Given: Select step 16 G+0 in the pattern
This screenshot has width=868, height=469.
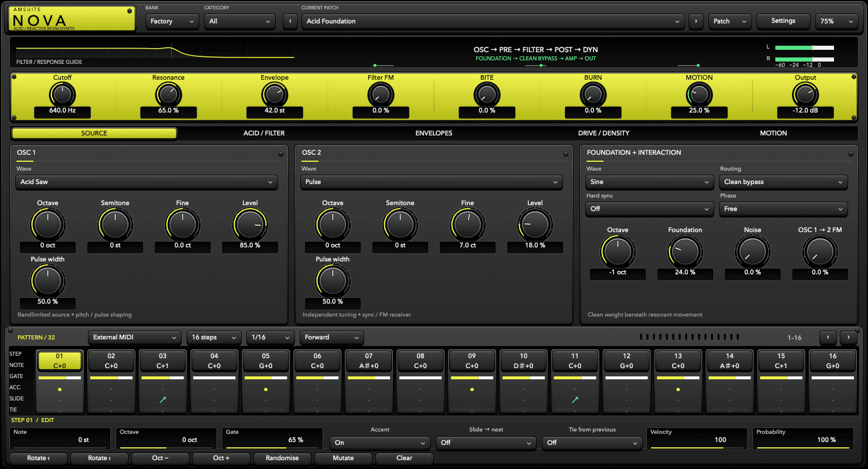Looking at the screenshot, I should [x=833, y=361].
